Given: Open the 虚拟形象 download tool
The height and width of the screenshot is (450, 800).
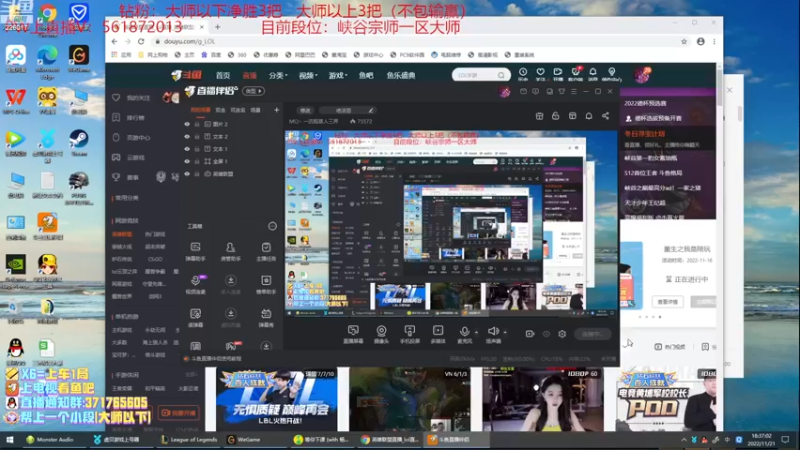Looking at the screenshot, I should (x=231, y=317).
